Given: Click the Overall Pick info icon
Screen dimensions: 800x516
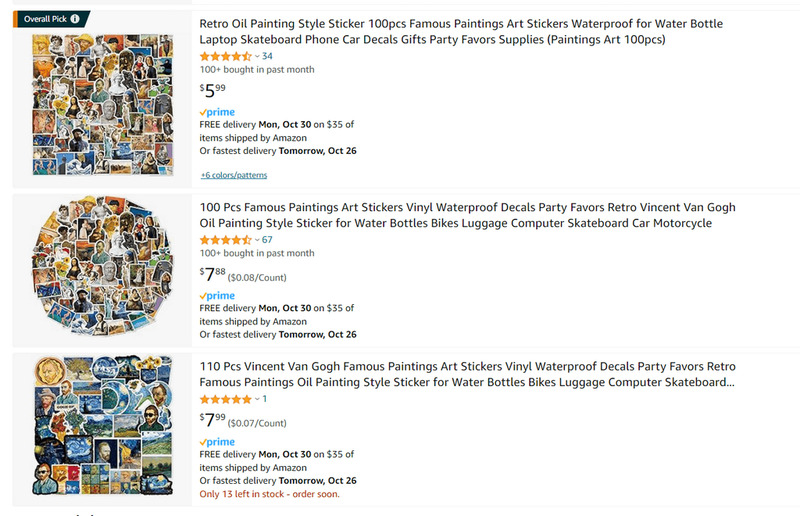Looking at the screenshot, I should click(75, 19).
